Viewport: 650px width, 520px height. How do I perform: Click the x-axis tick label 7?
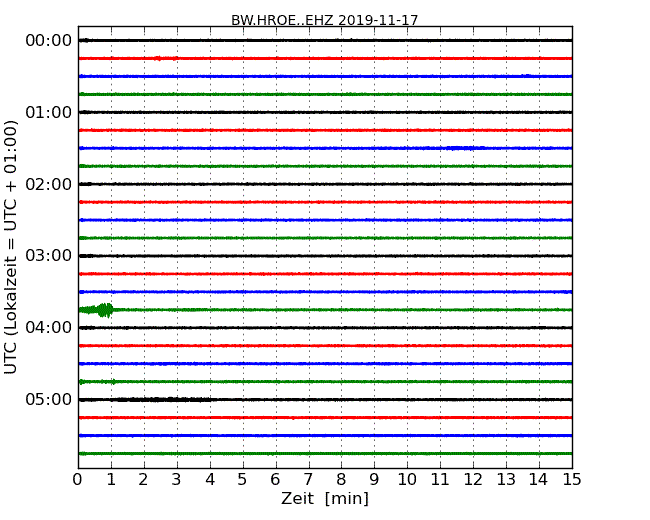(x=308, y=480)
